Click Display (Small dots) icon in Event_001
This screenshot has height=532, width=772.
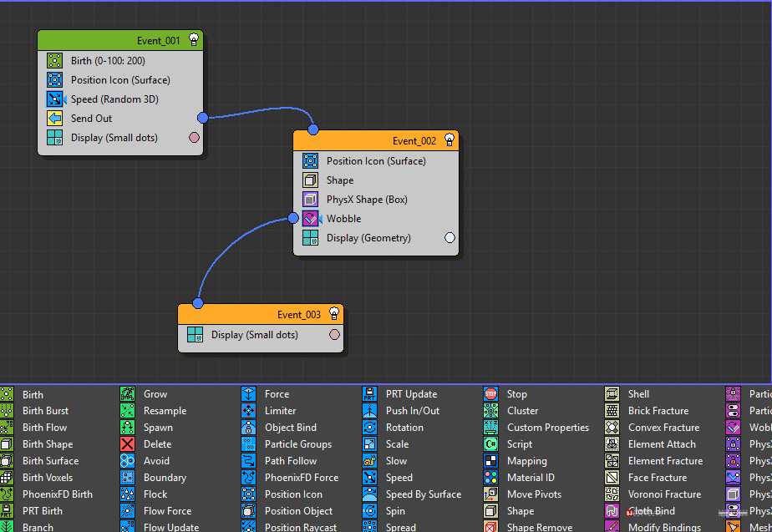tap(54, 137)
